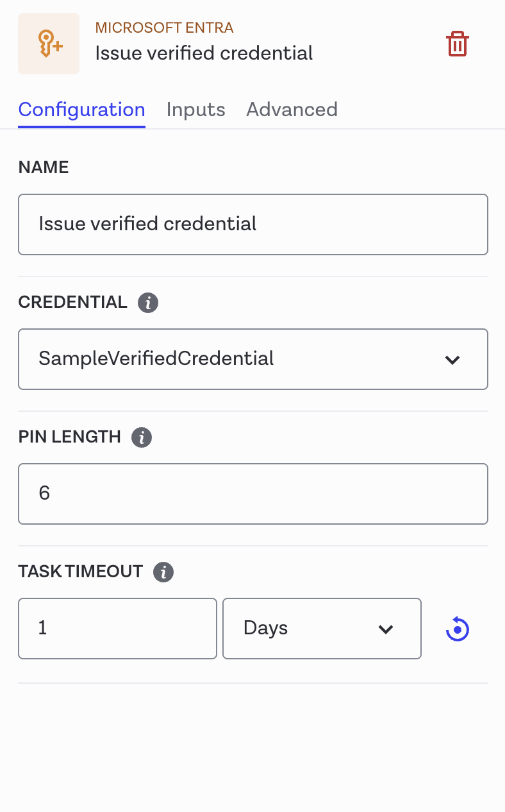Screen dimensions: 505x812
Task: Go to the Advanced tab
Action: pyautogui.click(x=292, y=110)
